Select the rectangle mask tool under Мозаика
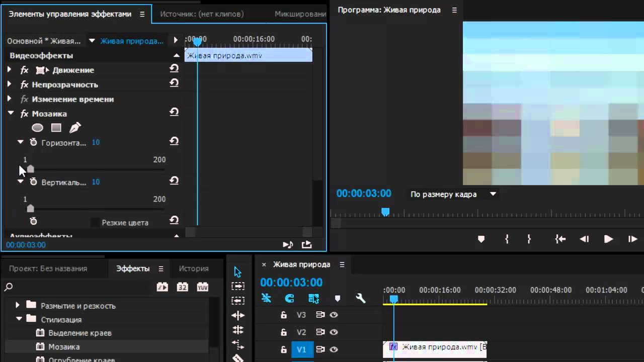This screenshot has height=362, width=644. [56, 128]
